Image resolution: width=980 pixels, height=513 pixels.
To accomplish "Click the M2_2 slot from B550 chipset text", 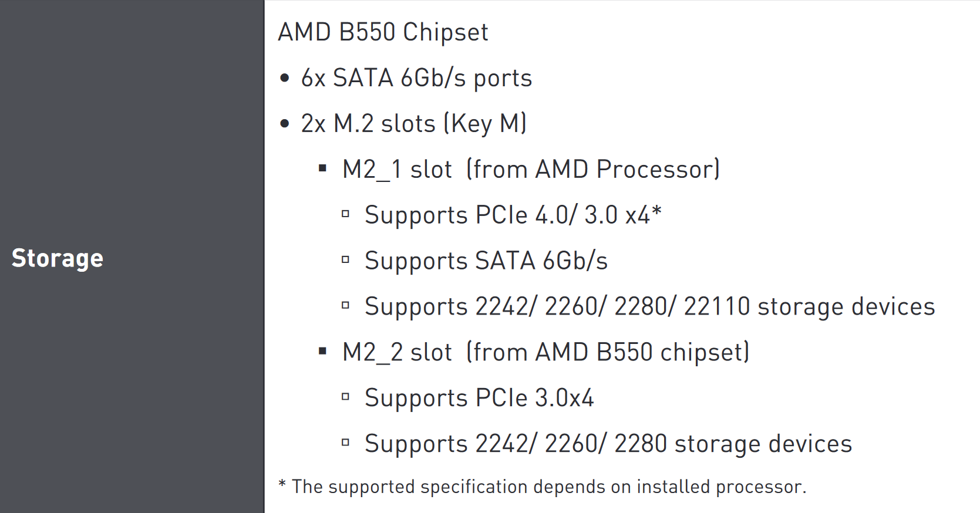I will pyautogui.click(x=545, y=353).
